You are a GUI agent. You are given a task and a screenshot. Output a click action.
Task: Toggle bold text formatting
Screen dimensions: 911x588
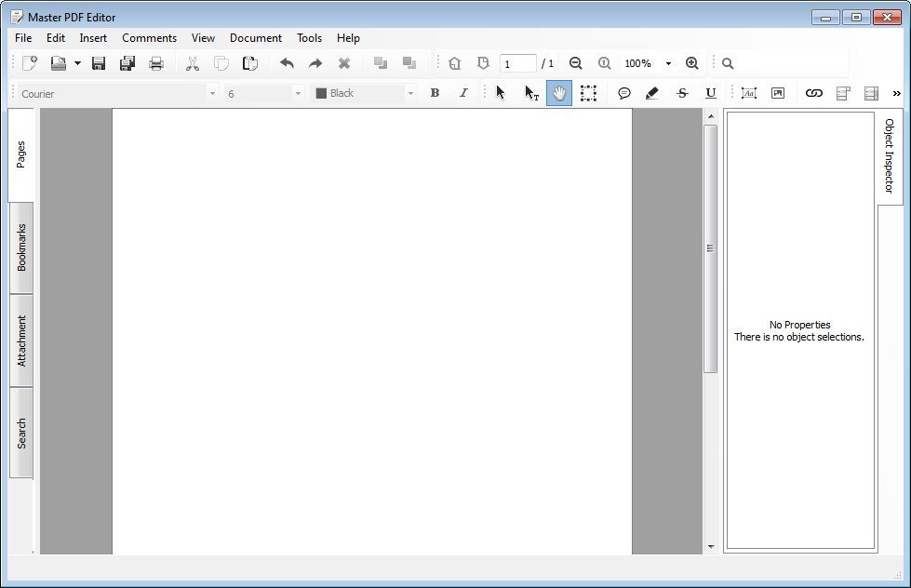coord(434,92)
